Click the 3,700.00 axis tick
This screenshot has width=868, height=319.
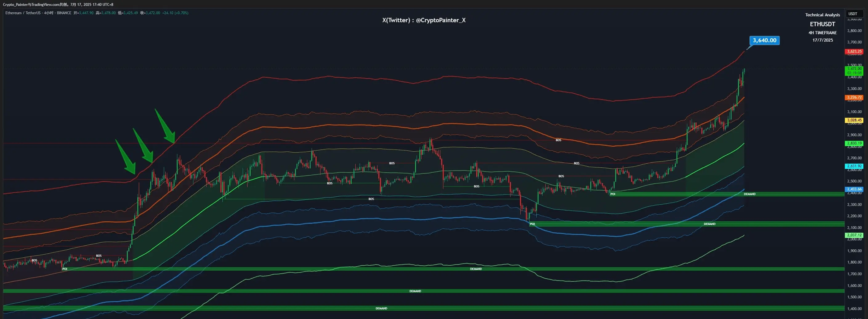point(854,42)
